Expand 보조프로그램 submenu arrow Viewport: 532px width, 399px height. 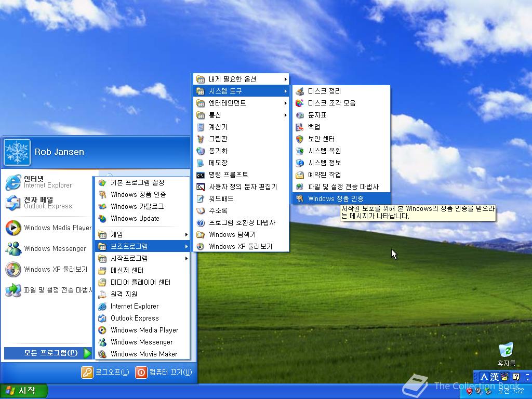187,246
